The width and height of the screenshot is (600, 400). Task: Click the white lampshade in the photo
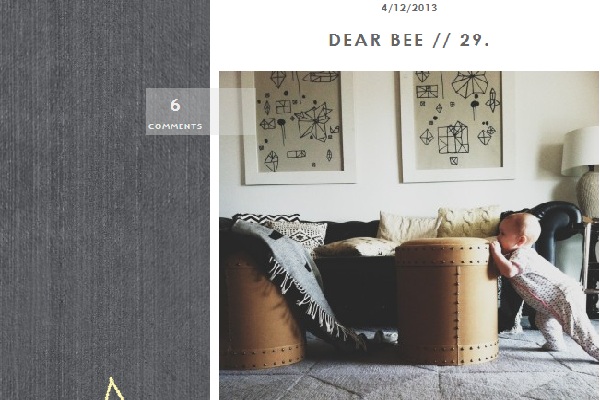(580, 151)
